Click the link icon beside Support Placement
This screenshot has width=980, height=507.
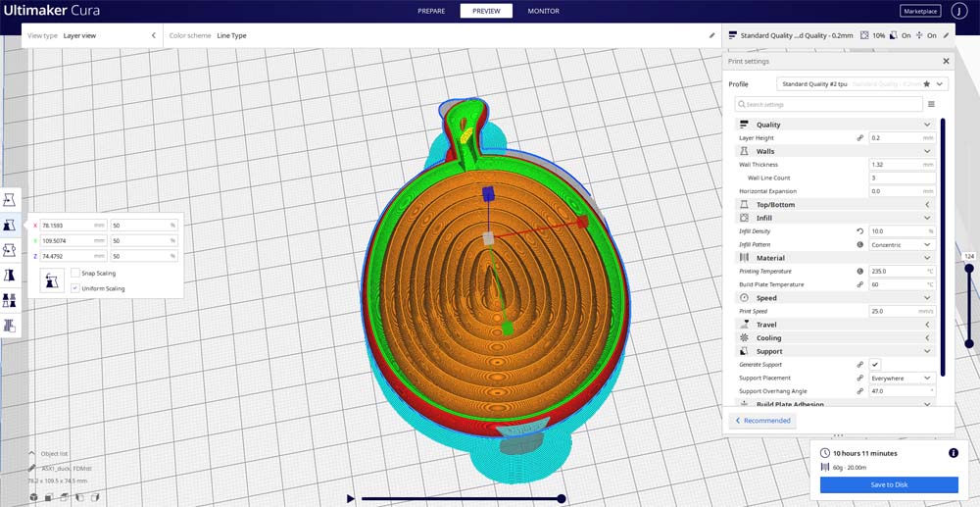click(x=860, y=378)
